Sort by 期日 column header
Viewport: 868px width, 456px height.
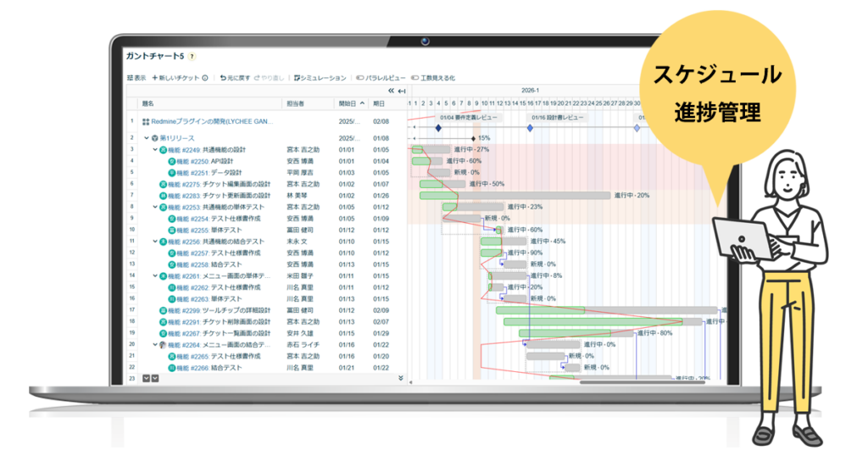379,103
